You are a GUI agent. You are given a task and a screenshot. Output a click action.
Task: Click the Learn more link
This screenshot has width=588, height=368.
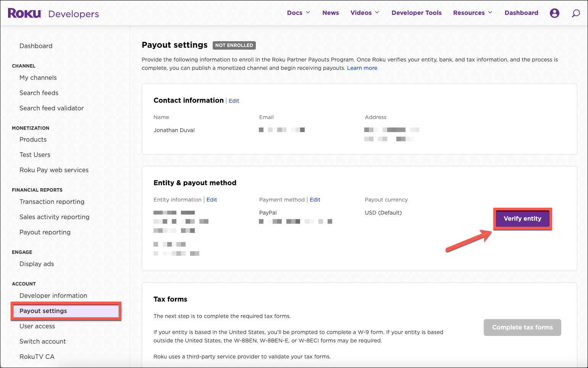tap(362, 68)
